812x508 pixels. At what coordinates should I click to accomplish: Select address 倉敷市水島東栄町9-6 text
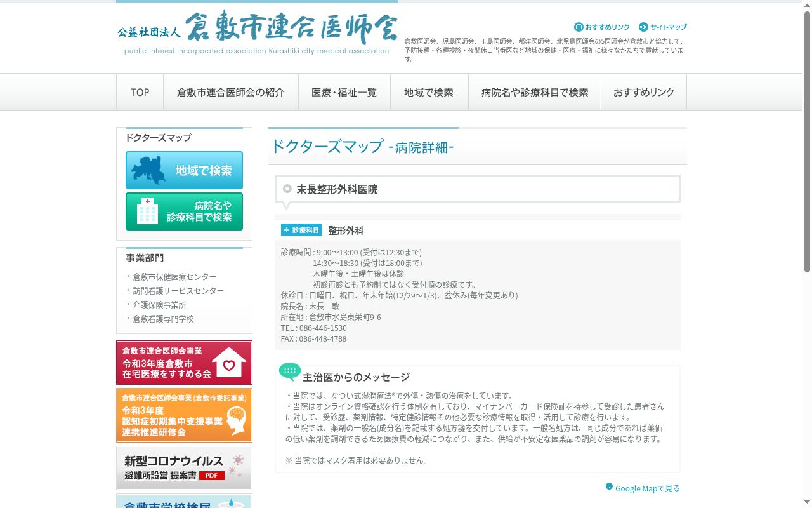tap(345, 317)
